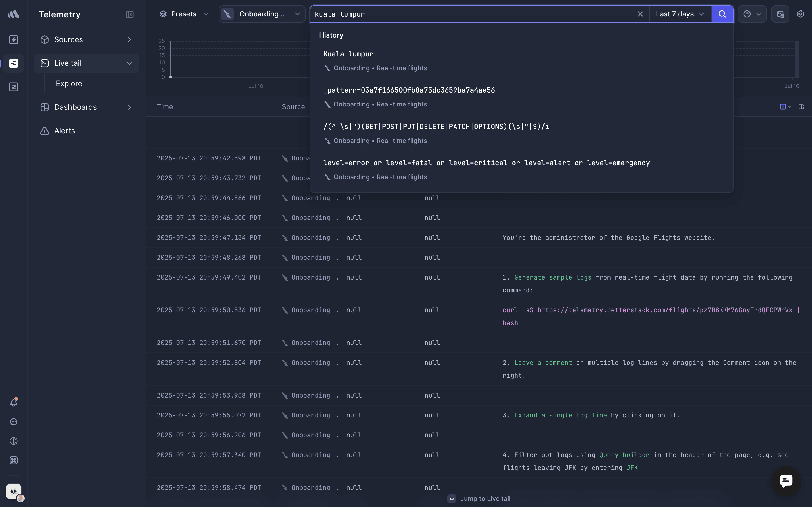Clear the search query with X icon
The width and height of the screenshot is (812, 507).
(x=640, y=14)
